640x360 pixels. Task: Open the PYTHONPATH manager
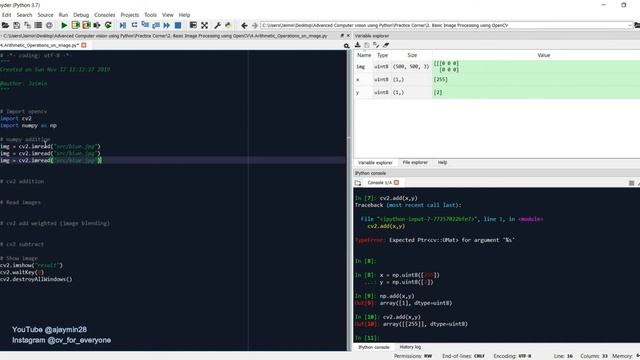[228, 25]
